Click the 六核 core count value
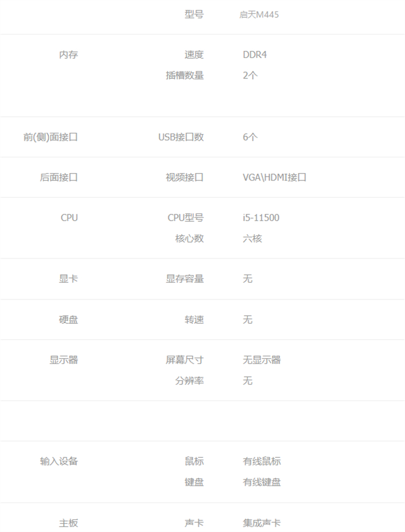 coord(252,238)
